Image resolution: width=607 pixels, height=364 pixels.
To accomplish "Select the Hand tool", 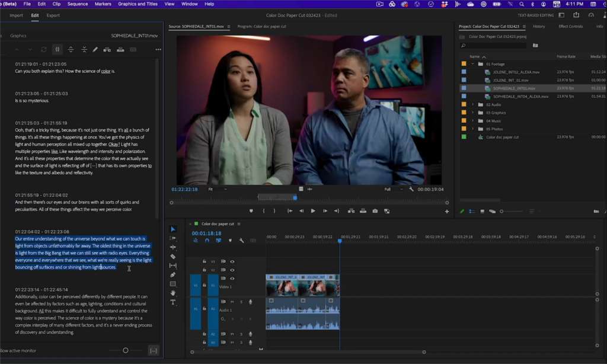I will coord(174,293).
